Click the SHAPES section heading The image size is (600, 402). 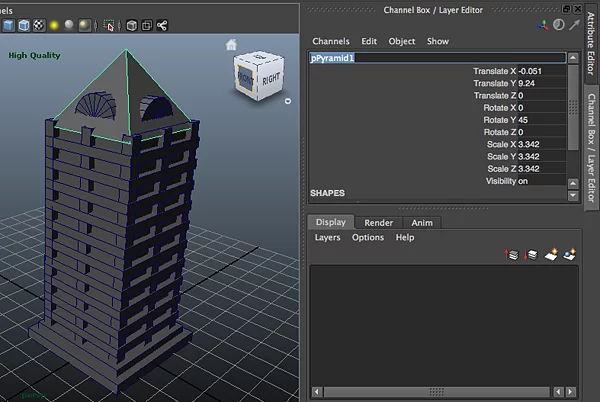point(327,193)
